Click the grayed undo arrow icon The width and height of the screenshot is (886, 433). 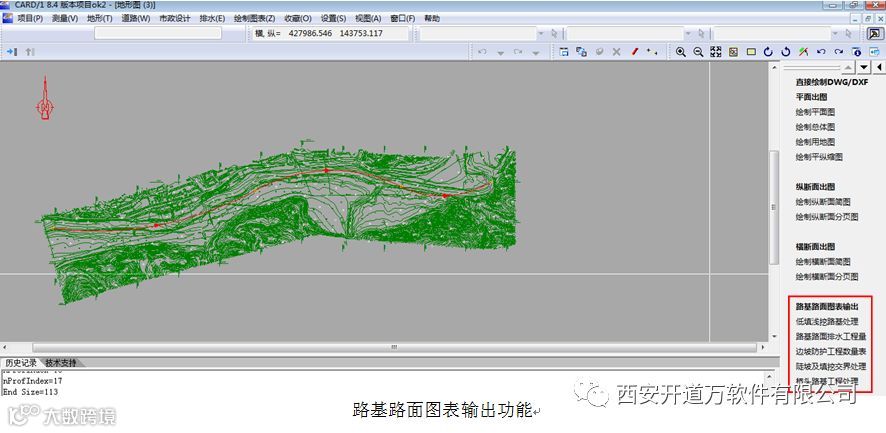pos(483,51)
